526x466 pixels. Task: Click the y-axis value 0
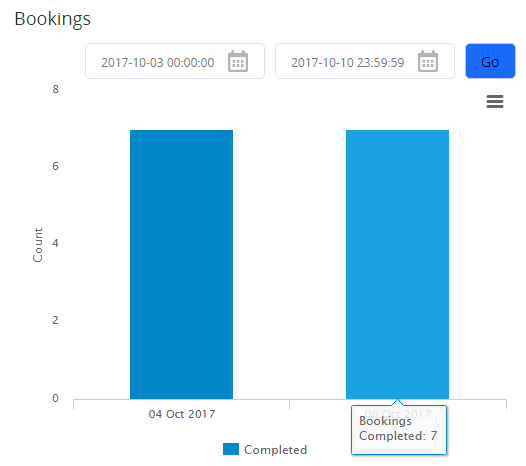[x=55, y=398]
